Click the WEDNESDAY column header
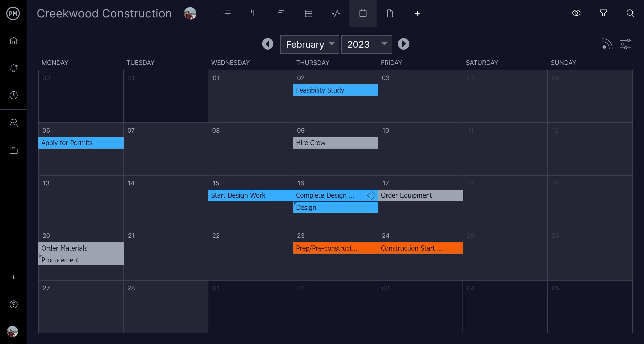 pyautogui.click(x=230, y=63)
